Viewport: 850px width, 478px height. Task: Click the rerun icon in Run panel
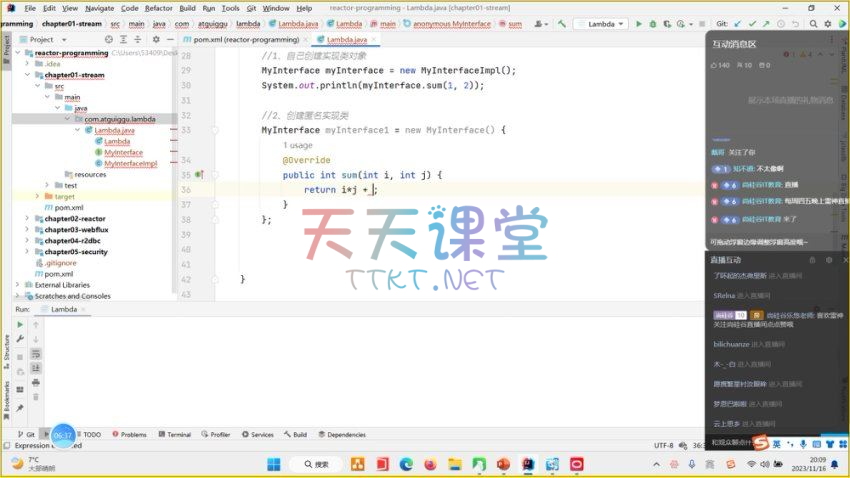coord(20,325)
